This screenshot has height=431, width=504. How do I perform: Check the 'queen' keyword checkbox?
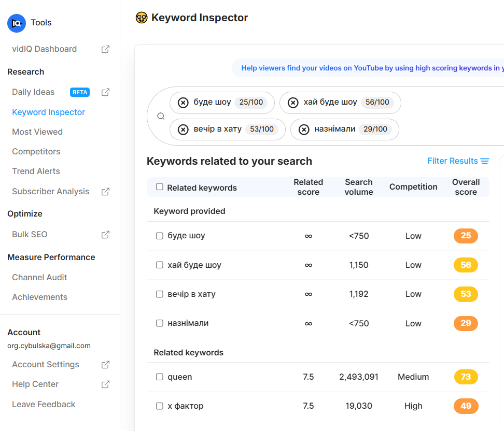tap(160, 377)
